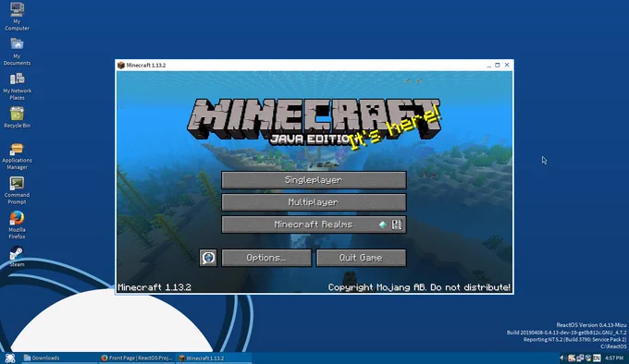This screenshot has width=629, height=364.
Task: Open My Computer desktop icon
Action: click(x=17, y=17)
